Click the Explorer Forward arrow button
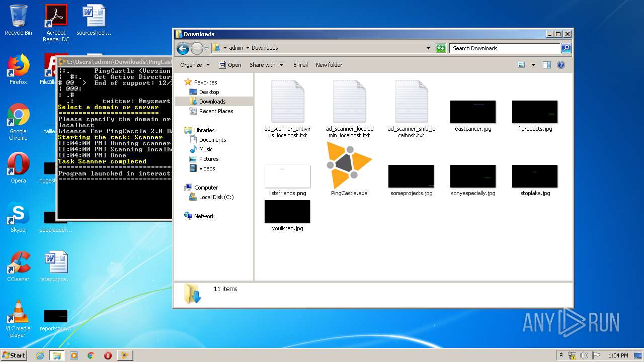644x362 pixels. coord(197,48)
